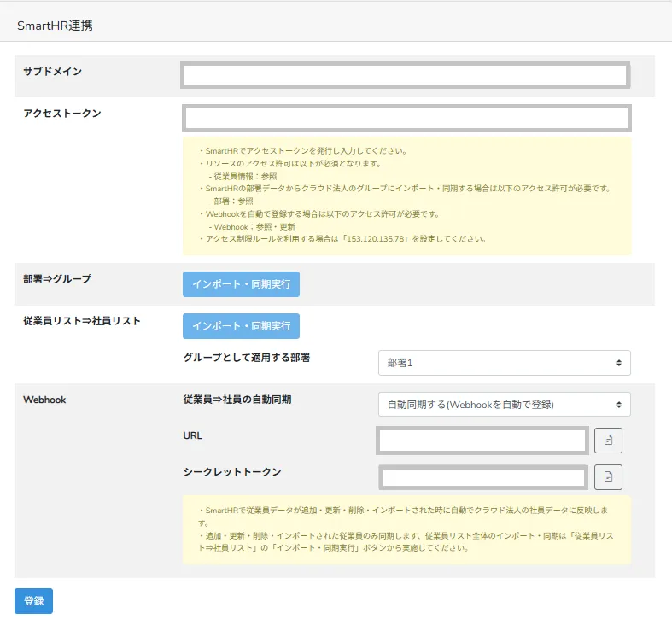Click the 従業員⇒社員の自動同期 label
Viewport: 672px width, 625px height.
pyautogui.click(x=237, y=400)
